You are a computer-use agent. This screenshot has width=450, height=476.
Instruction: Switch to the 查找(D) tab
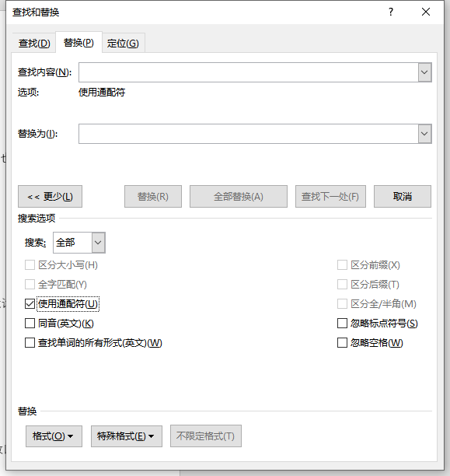tap(34, 43)
